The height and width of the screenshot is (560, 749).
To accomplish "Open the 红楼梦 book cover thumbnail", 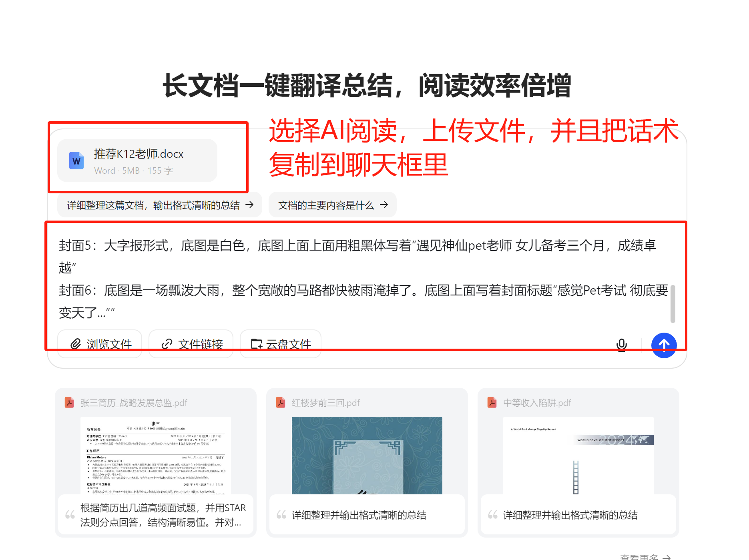I will click(367, 455).
